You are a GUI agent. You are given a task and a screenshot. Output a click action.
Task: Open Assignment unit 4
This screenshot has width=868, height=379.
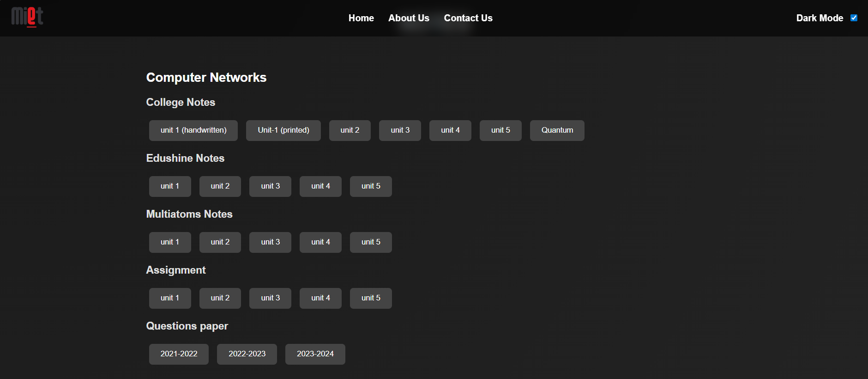click(x=320, y=298)
